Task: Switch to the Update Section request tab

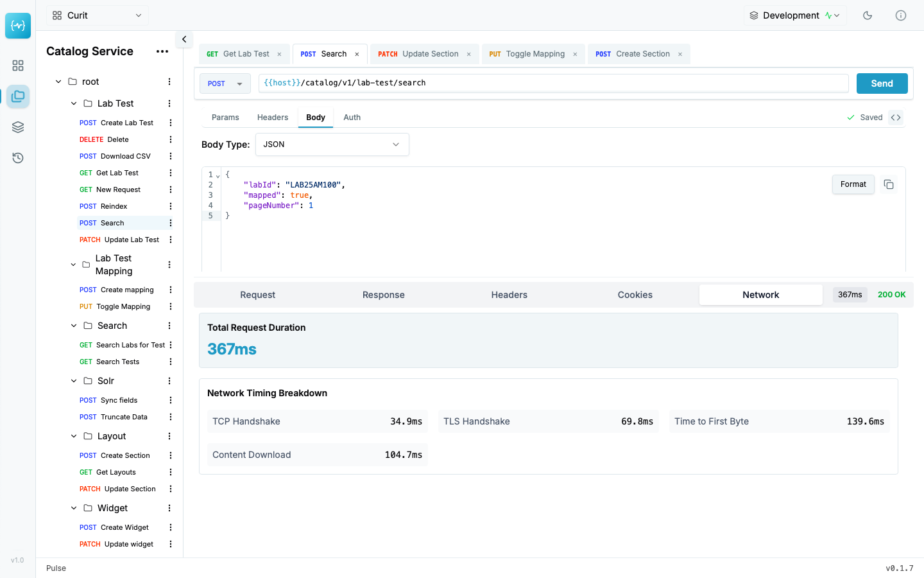Action: (x=425, y=54)
